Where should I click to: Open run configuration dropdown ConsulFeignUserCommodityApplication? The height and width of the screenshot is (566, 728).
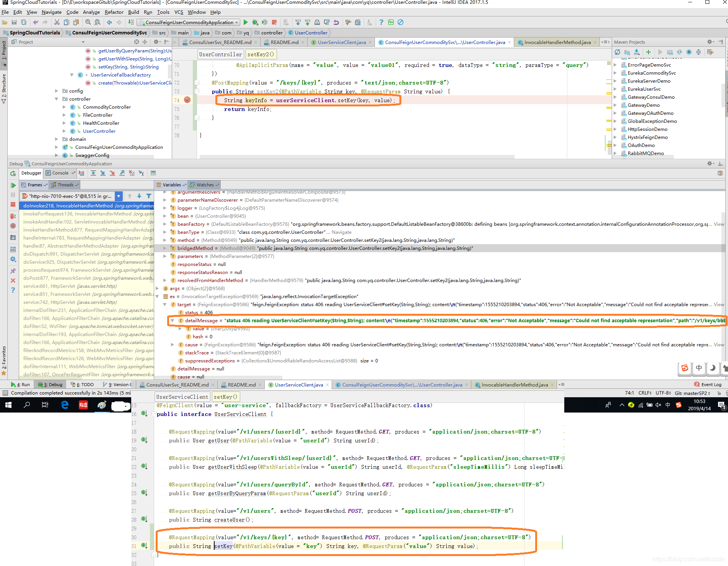pyautogui.click(x=189, y=22)
